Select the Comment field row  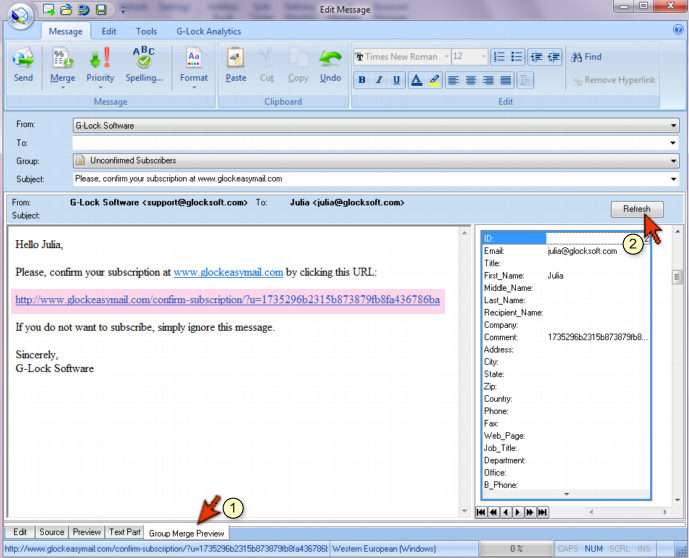pos(566,337)
